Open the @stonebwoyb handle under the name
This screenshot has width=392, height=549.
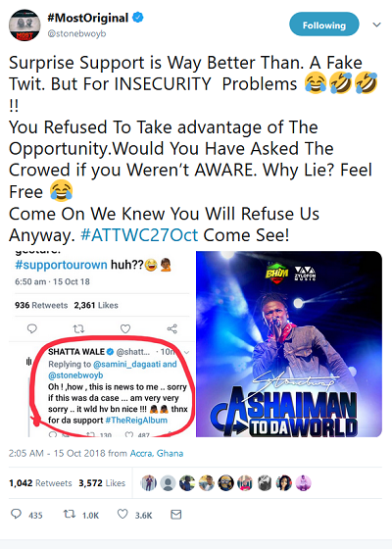(76, 33)
